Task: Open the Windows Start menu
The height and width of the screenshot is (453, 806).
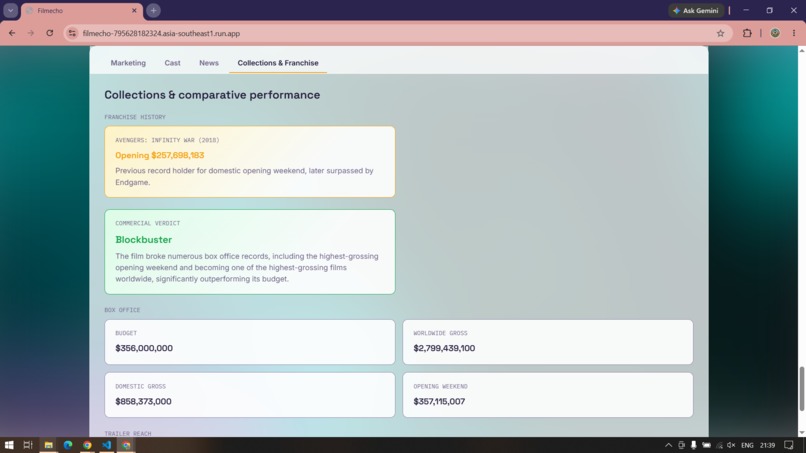Action: [x=9, y=445]
